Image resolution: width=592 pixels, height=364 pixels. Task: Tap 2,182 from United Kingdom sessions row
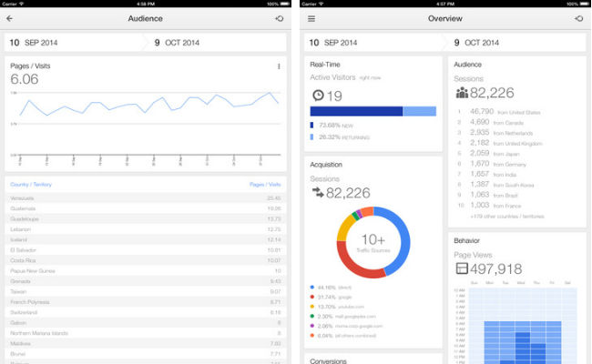coord(500,143)
